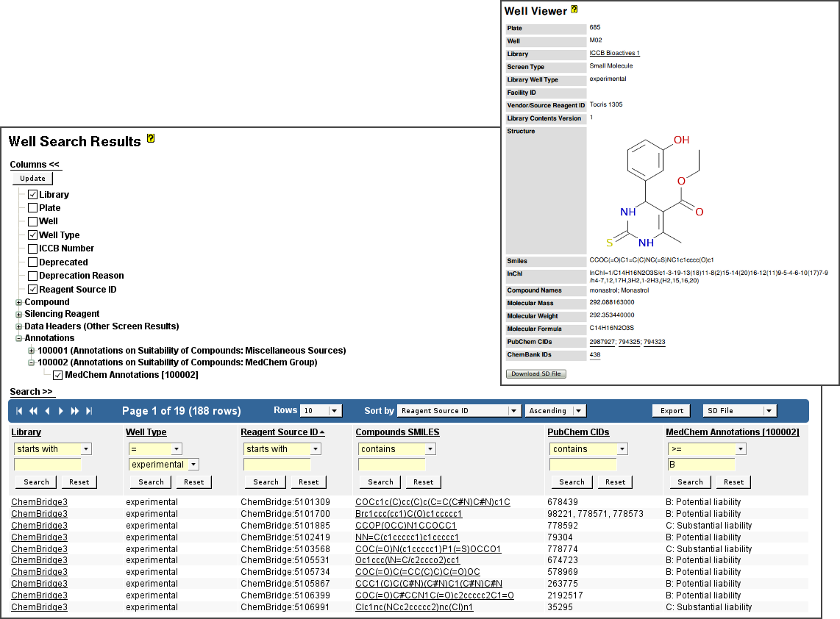Viewport: 840px width, 619px height.
Task: Click the Export button
Action: tap(672, 411)
